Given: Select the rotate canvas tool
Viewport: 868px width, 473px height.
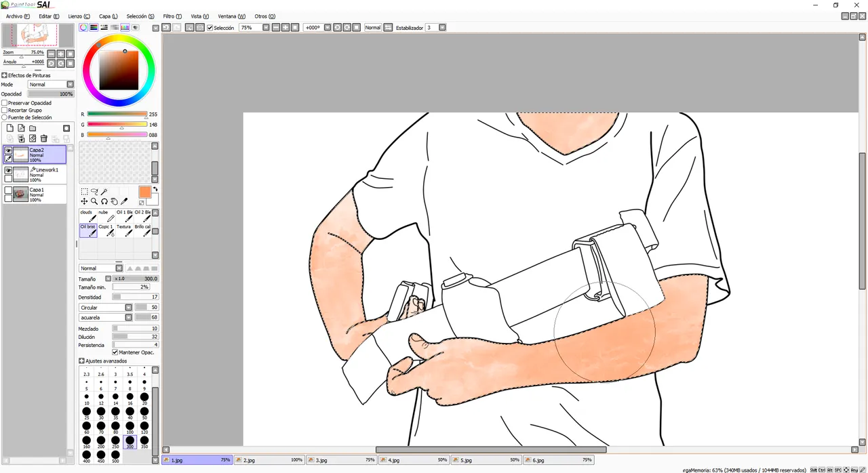Looking at the screenshot, I should pos(104,201).
